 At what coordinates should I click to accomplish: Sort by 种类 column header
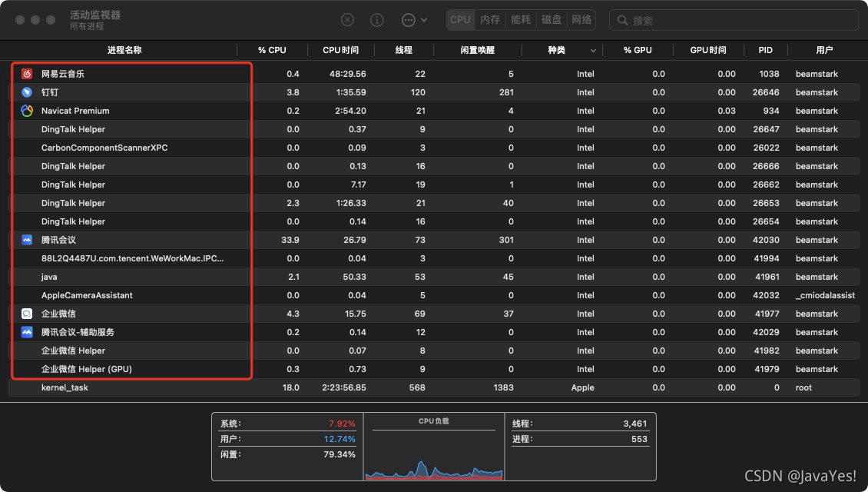click(556, 50)
